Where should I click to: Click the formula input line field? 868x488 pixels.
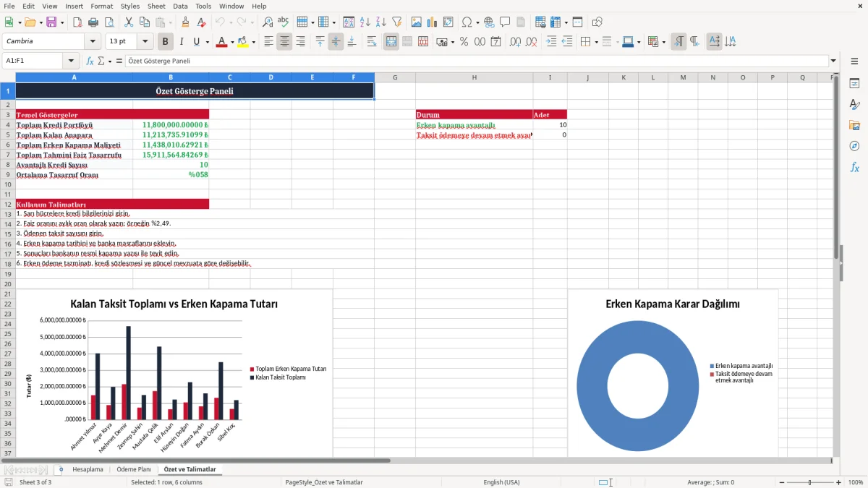(477, 61)
